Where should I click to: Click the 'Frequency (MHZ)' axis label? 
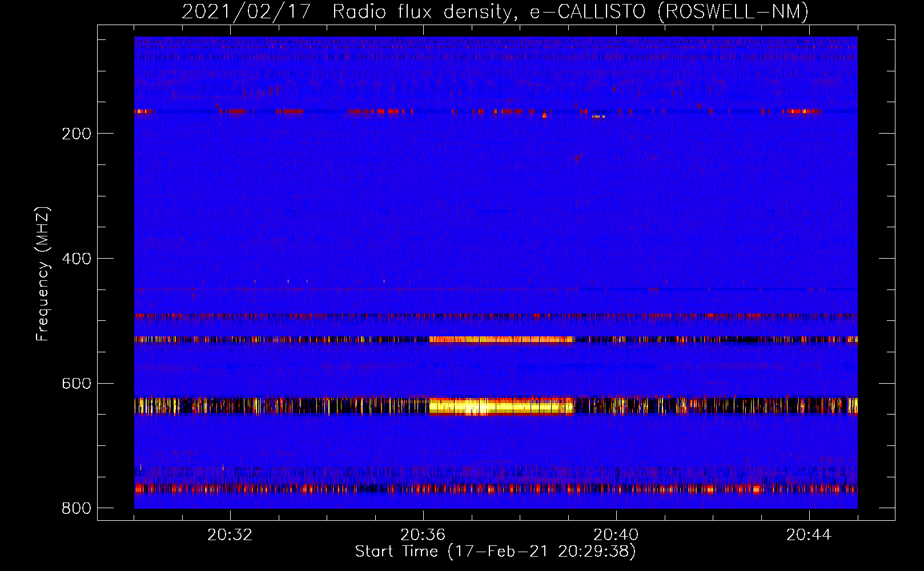point(42,274)
